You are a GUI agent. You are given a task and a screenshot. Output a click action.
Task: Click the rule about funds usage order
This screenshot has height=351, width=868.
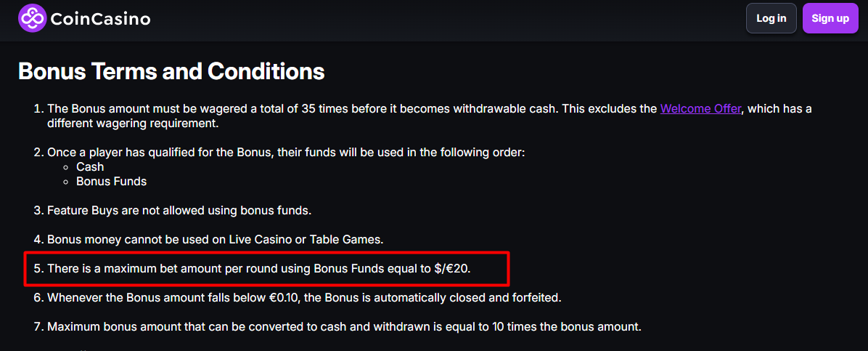point(285,153)
